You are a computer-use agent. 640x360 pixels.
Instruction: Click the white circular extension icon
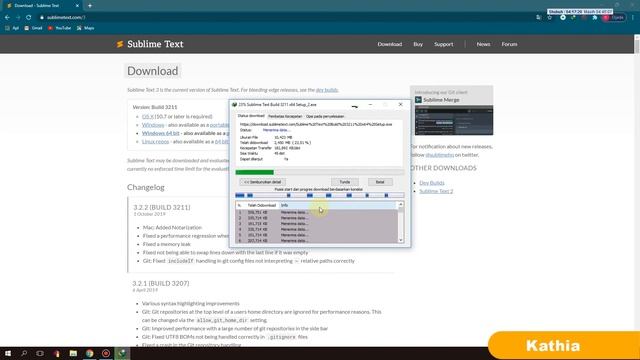point(563,18)
